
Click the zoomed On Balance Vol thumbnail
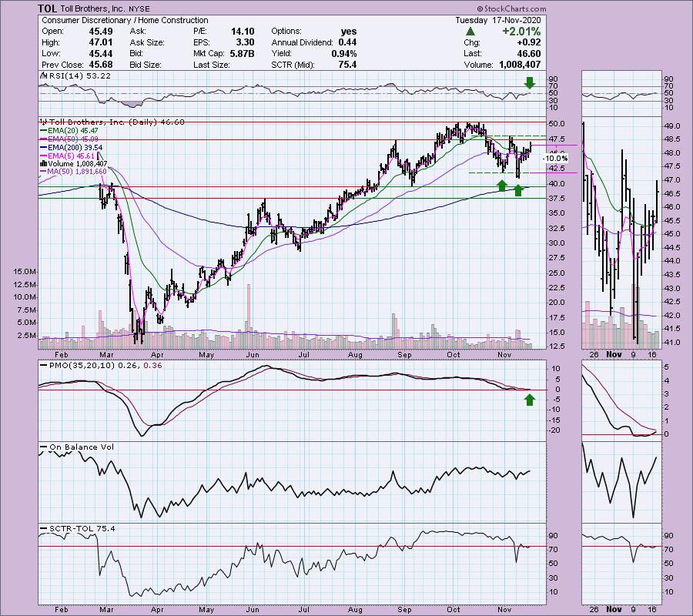coord(621,481)
